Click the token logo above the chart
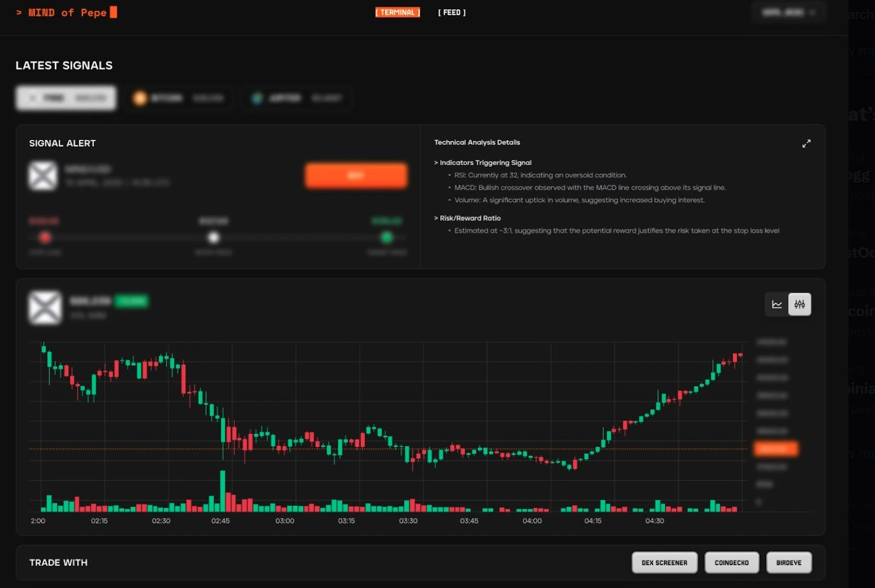 click(x=45, y=307)
